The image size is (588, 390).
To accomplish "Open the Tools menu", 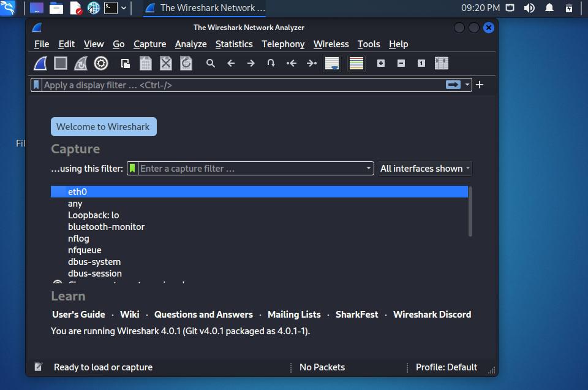I will pos(369,44).
